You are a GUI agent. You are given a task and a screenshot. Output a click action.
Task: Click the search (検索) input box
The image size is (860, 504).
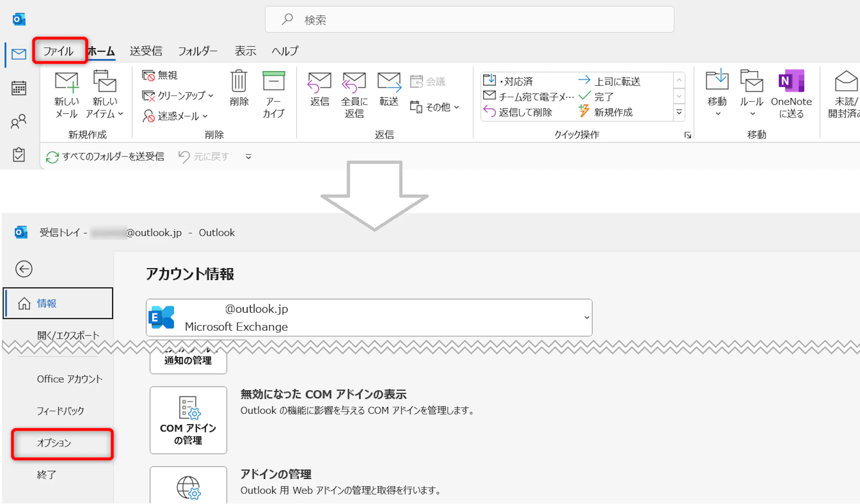[469, 20]
